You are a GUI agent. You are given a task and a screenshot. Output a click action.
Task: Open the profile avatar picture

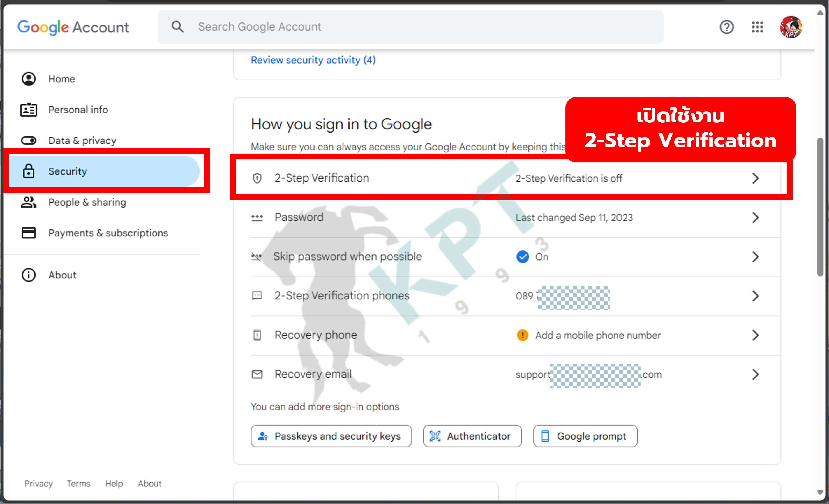(791, 27)
